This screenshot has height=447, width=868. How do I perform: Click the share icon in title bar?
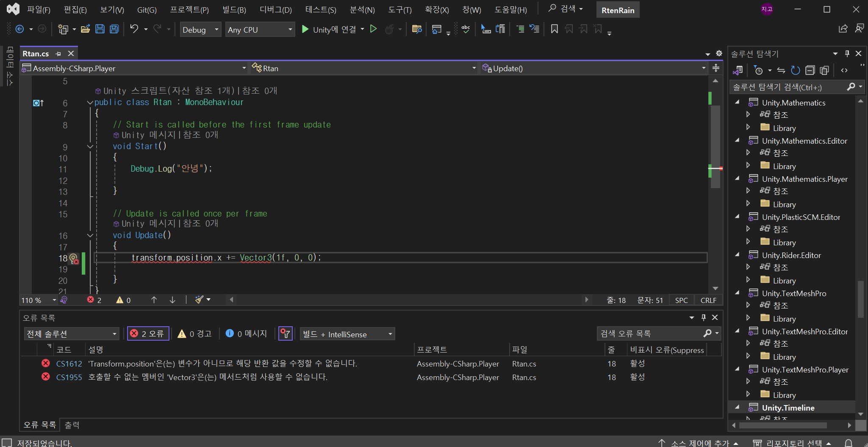[843, 29]
